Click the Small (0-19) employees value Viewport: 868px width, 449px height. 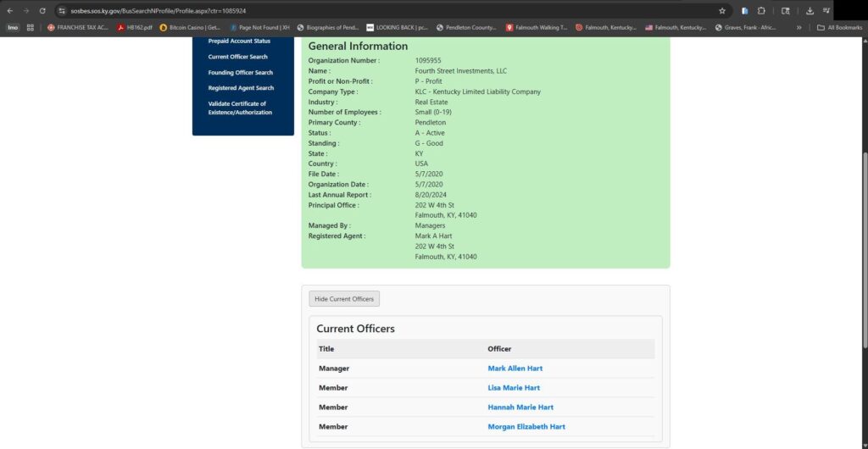pyautogui.click(x=433, y=112)
